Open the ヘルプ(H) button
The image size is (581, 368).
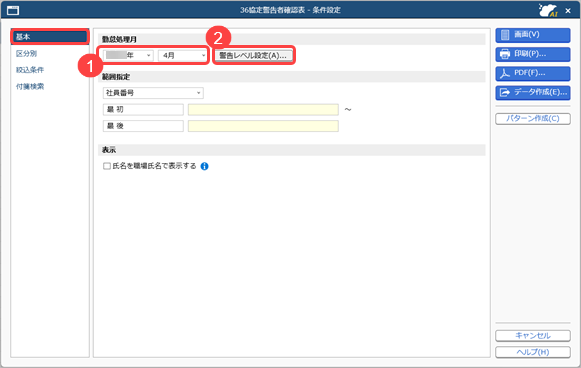tap(533, 352)
